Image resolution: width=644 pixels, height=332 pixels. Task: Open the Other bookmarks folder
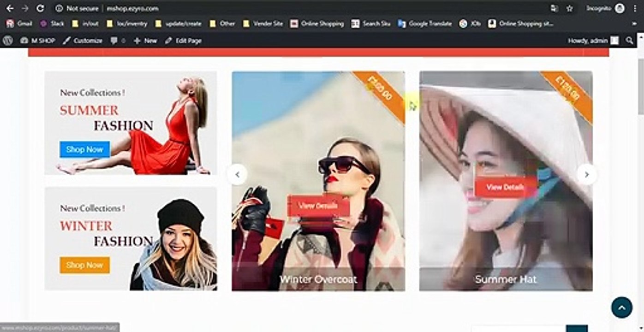point(222,24)
